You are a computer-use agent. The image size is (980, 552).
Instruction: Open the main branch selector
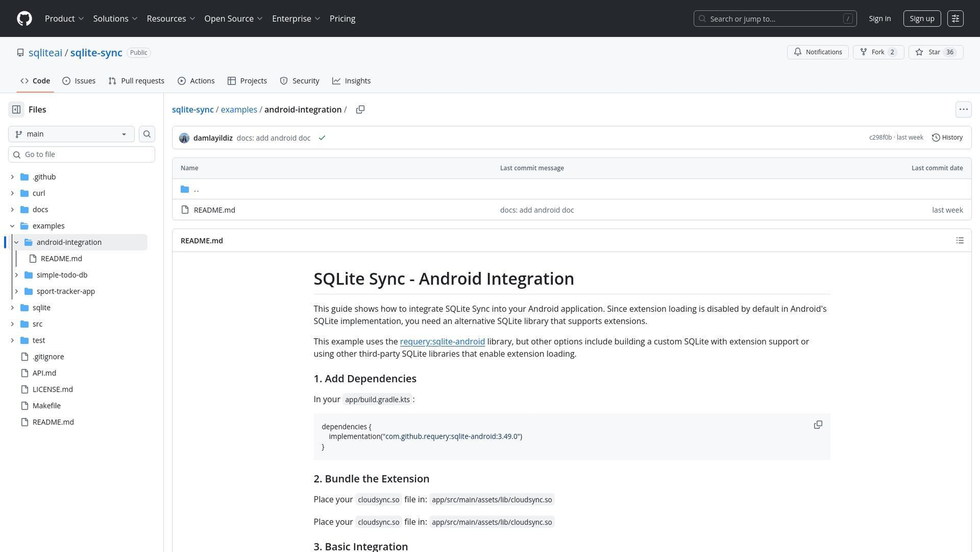pos(71,134)
